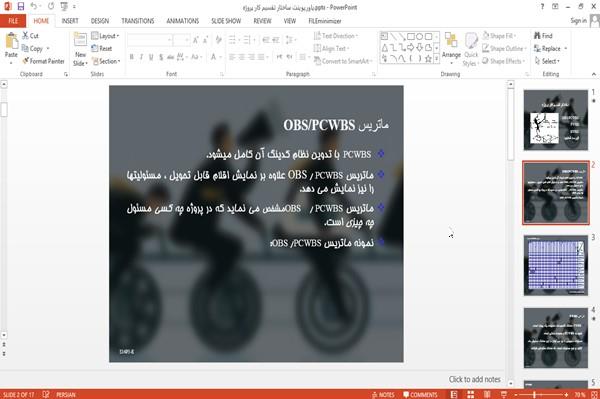Switch to the SLIDE SHOW tab

(226, 21)
